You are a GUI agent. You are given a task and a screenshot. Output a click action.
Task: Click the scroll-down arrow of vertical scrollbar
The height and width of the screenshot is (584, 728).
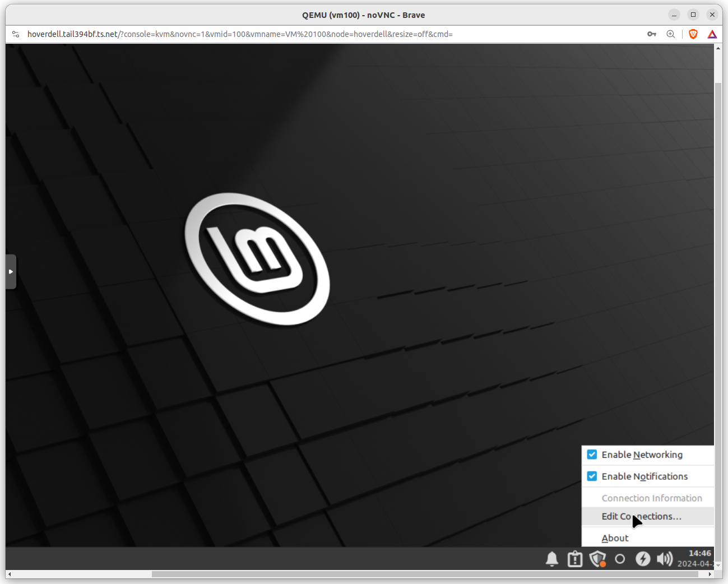click(x=718, y=566)
